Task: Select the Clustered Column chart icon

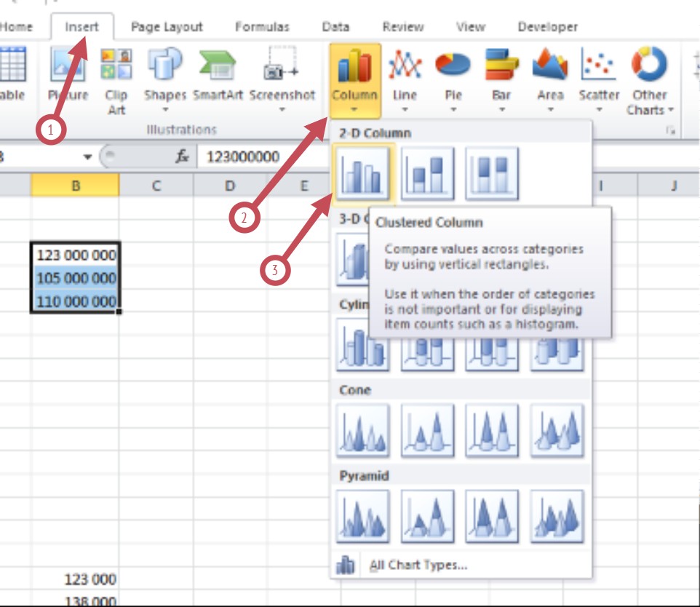Action: (x=362, y=173)
